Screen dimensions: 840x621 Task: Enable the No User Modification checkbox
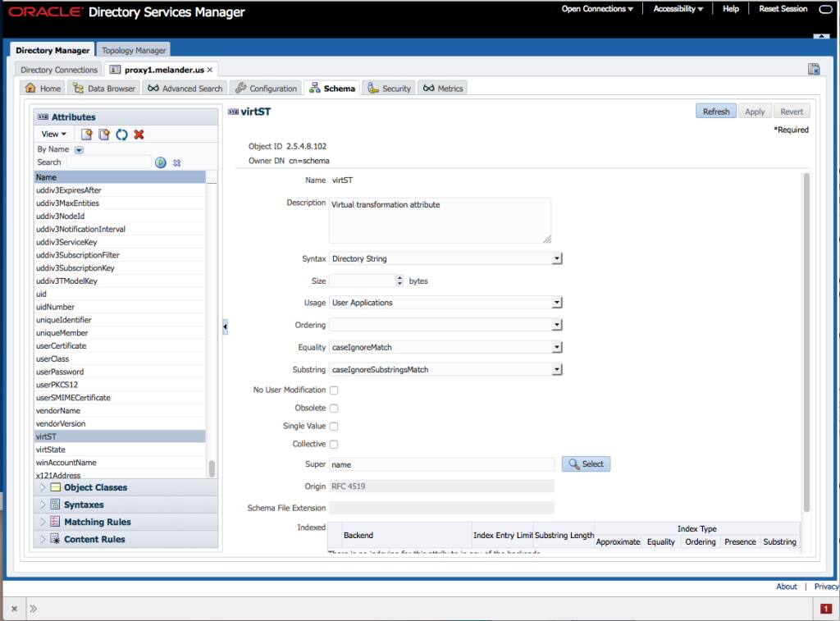(x=333, y=390)
